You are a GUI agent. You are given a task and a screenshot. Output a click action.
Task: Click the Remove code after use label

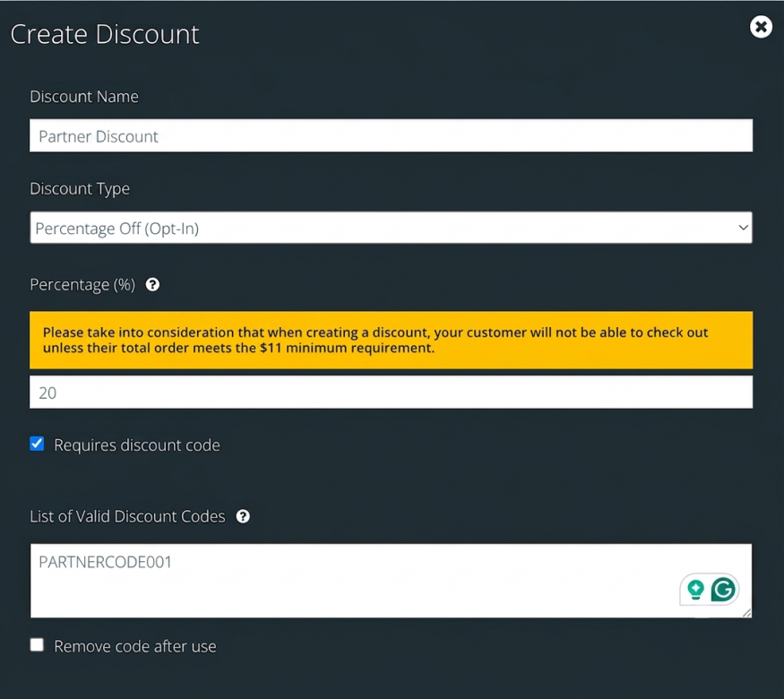[x=135, y=646]
